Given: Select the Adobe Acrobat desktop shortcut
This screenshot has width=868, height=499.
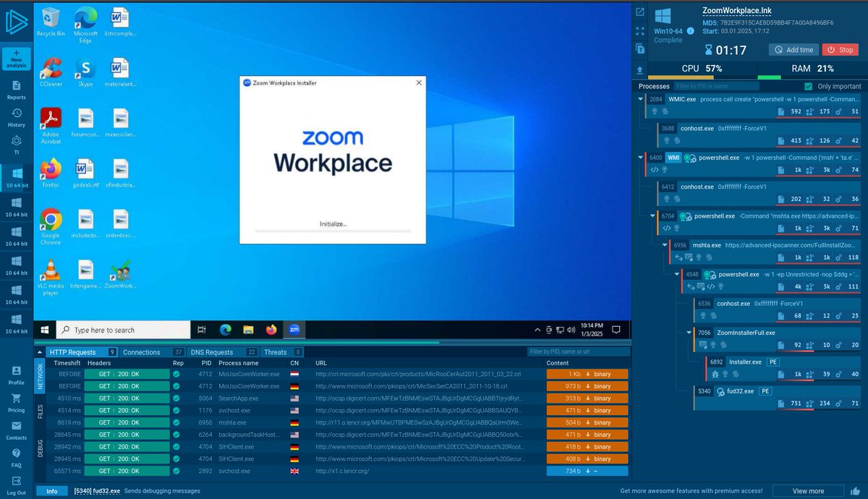Looking at the screenshot, I should [x=51, y=125].
